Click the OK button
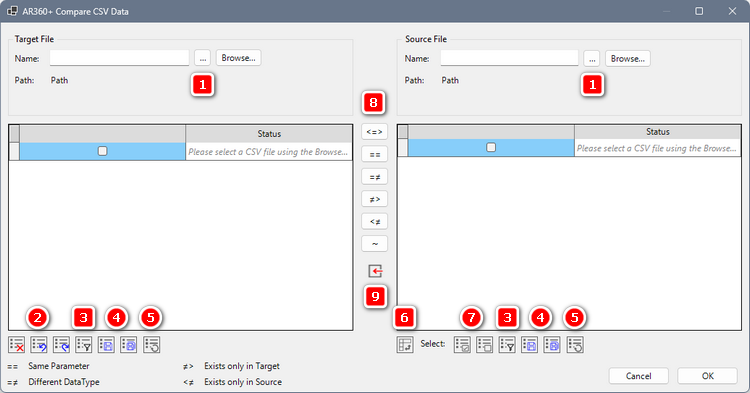Image resolution: width=750 pixels, height=393 pixels. [x=707, y=376]
